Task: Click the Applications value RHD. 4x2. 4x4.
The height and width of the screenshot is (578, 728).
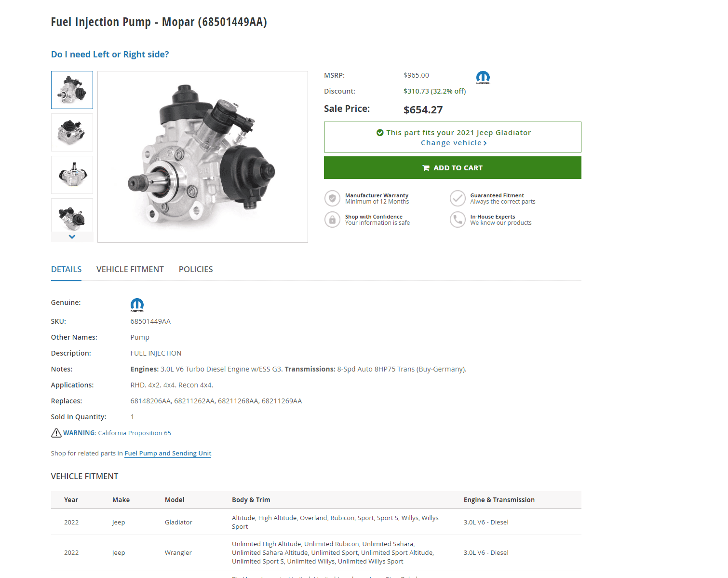Action: tap(172, 385)
